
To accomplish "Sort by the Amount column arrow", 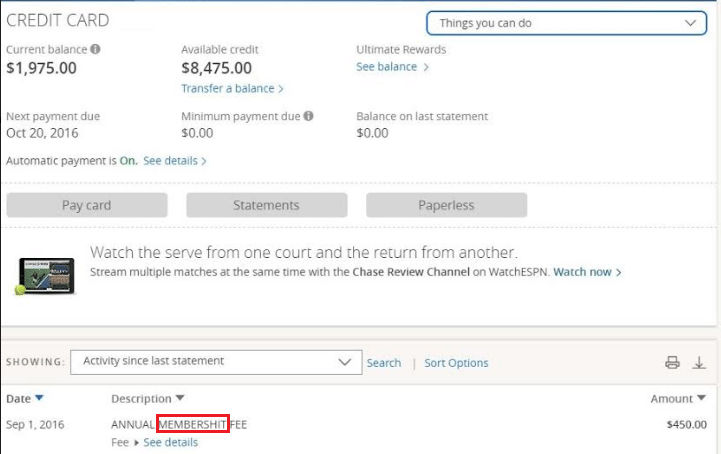I will (x=701, y=398).
